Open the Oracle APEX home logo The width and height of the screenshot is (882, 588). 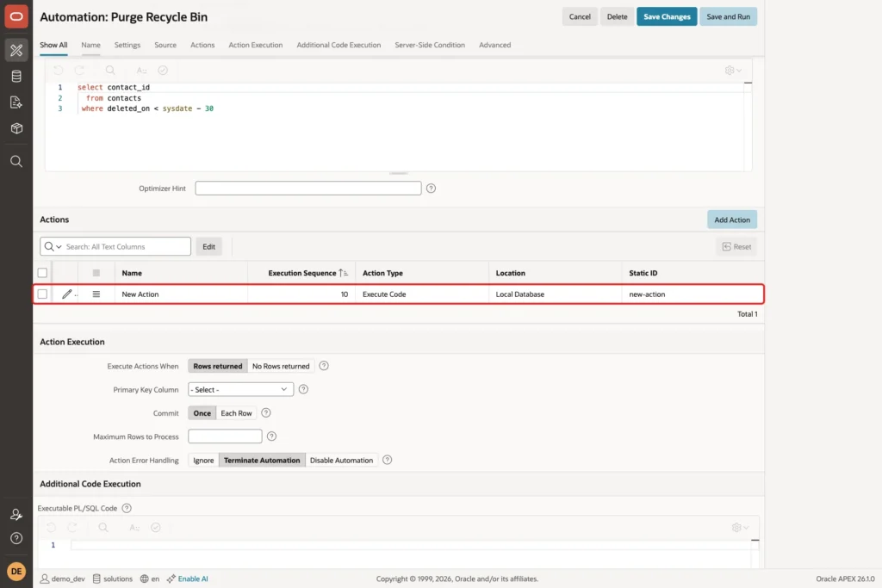[x=16, y=16]
